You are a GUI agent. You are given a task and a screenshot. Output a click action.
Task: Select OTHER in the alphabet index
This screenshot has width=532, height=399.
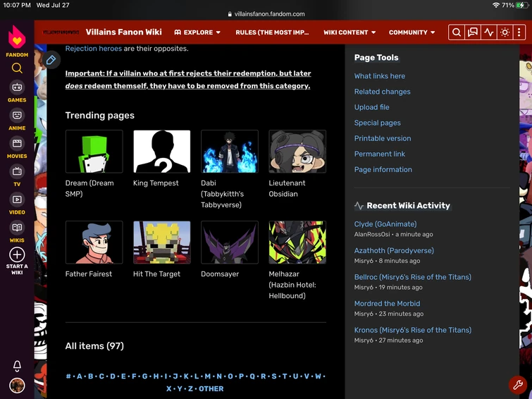211,389
